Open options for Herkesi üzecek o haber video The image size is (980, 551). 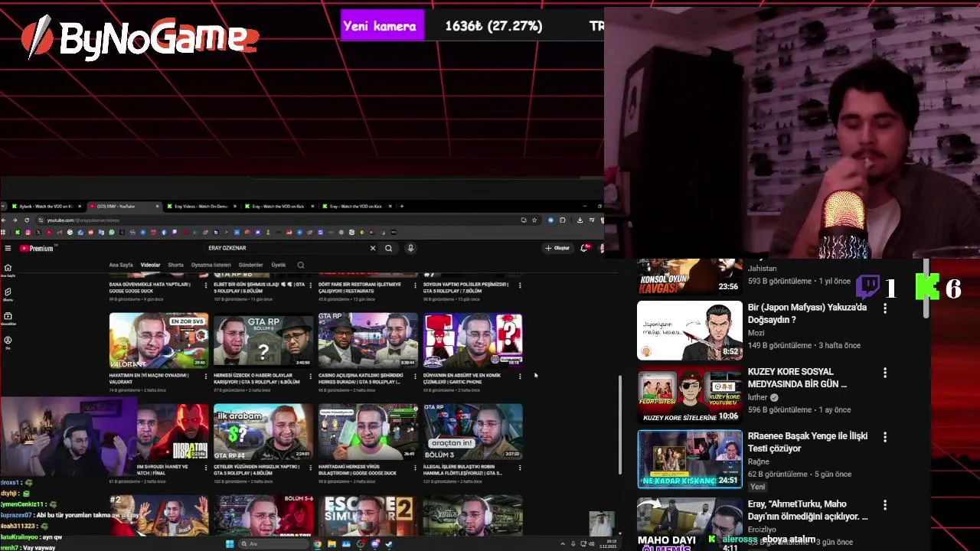(x=311, y=376)
